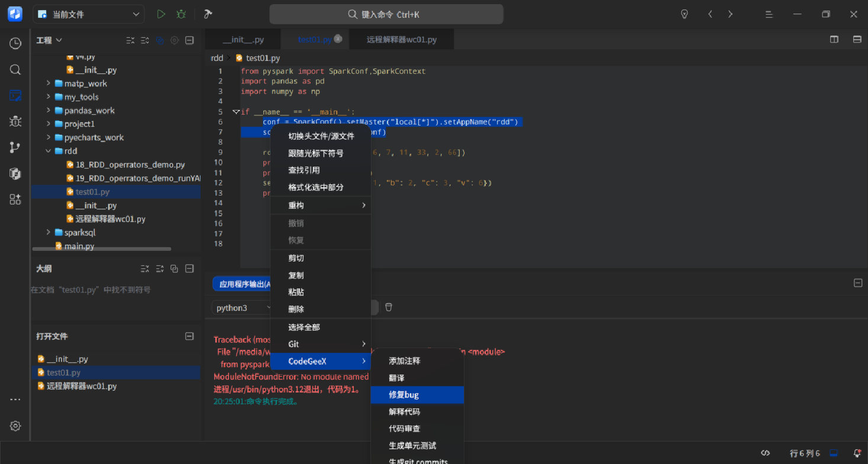Select 查找引用 in the context menu
Image resolution: width=868 pixels, height=464 pixels.
[321, 170]
